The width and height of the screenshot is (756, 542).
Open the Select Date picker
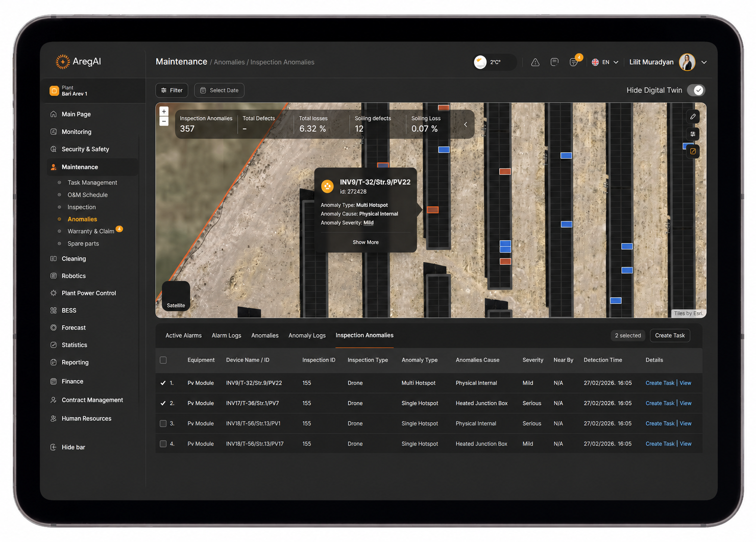pyautogui.click(x=219, y=90)
